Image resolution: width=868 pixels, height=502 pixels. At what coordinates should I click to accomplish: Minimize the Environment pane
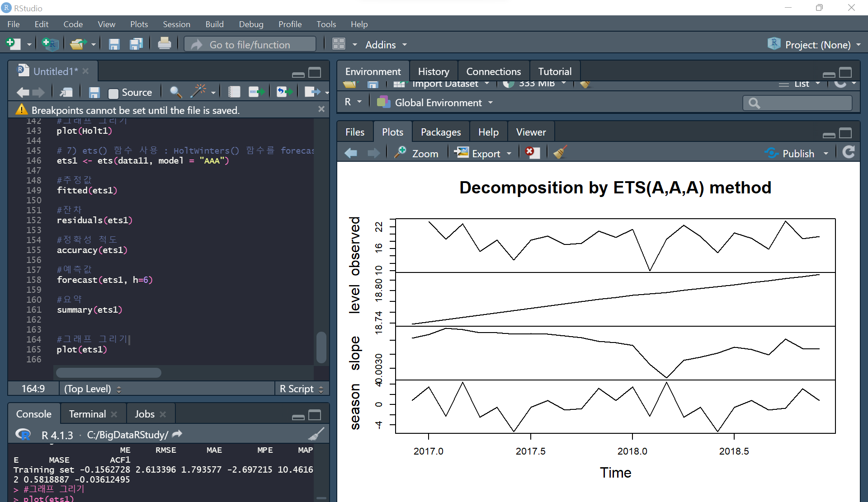(x=829, y=74)
